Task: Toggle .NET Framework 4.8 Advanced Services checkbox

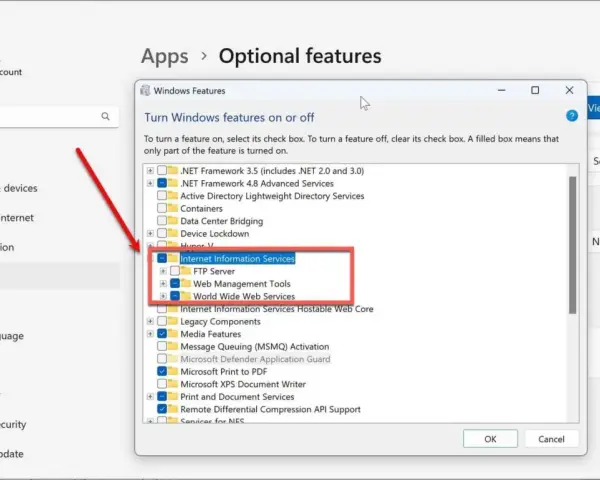Action: 162,183
